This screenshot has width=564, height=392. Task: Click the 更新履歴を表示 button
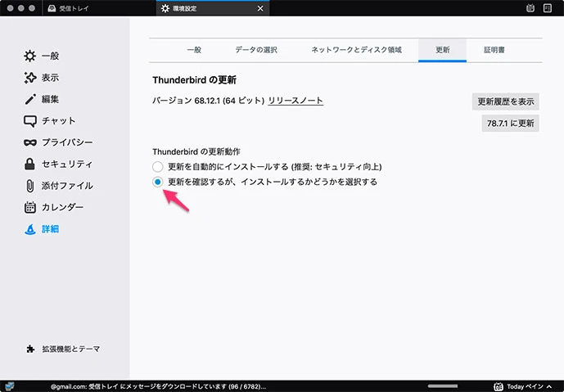505,101
